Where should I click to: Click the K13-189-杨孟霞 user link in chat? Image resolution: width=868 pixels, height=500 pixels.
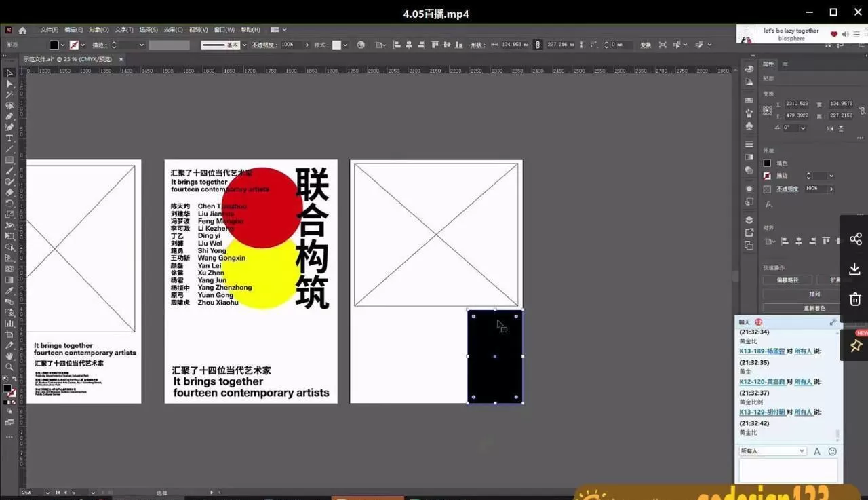[x=762, y=351]
